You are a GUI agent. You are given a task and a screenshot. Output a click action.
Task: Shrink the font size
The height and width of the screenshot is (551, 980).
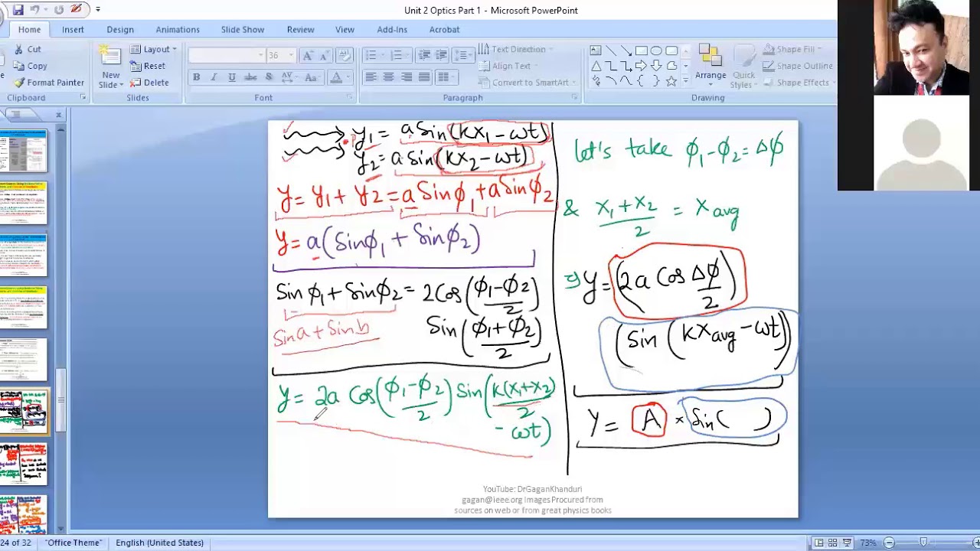click(x=324, y=55)
